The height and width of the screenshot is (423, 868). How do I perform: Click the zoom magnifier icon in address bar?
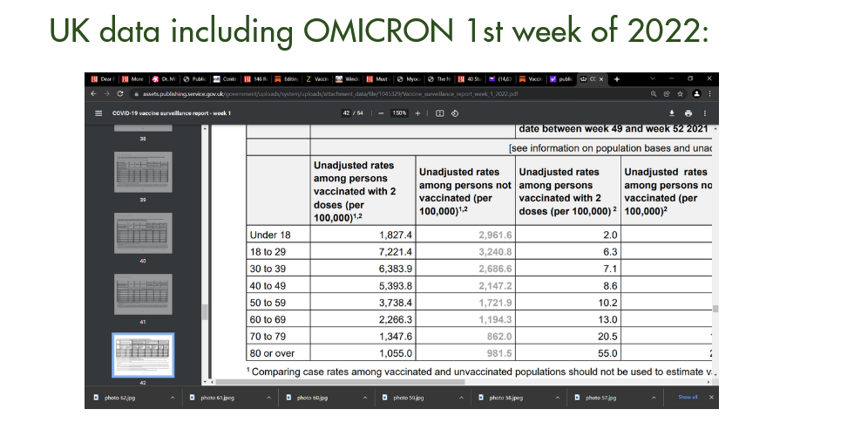654,93
